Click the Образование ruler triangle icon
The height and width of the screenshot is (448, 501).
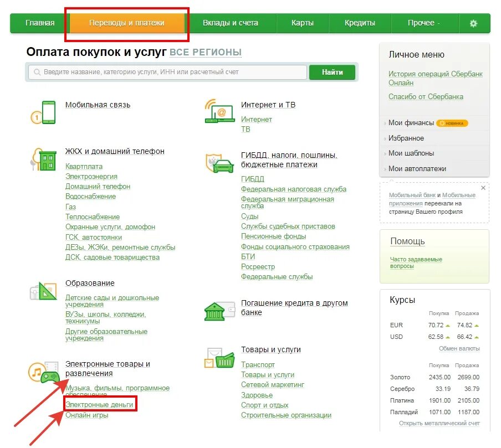[x=43, y=291]
